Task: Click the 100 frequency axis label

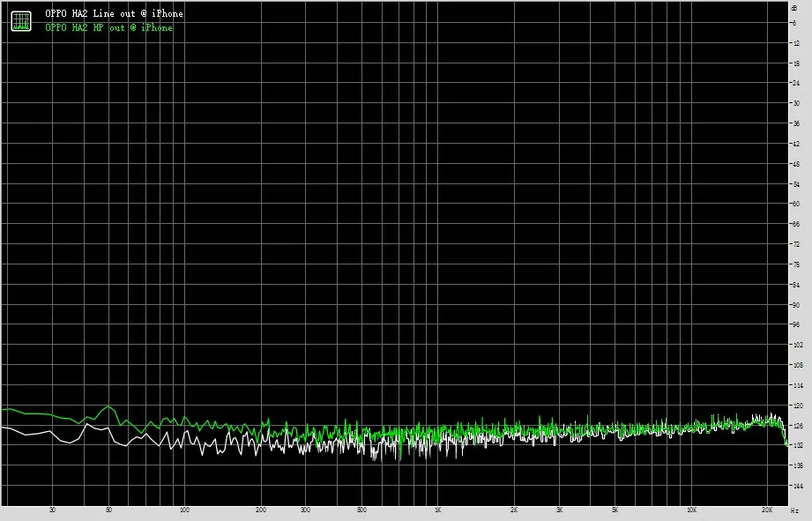Action: [x=185, y=510]
